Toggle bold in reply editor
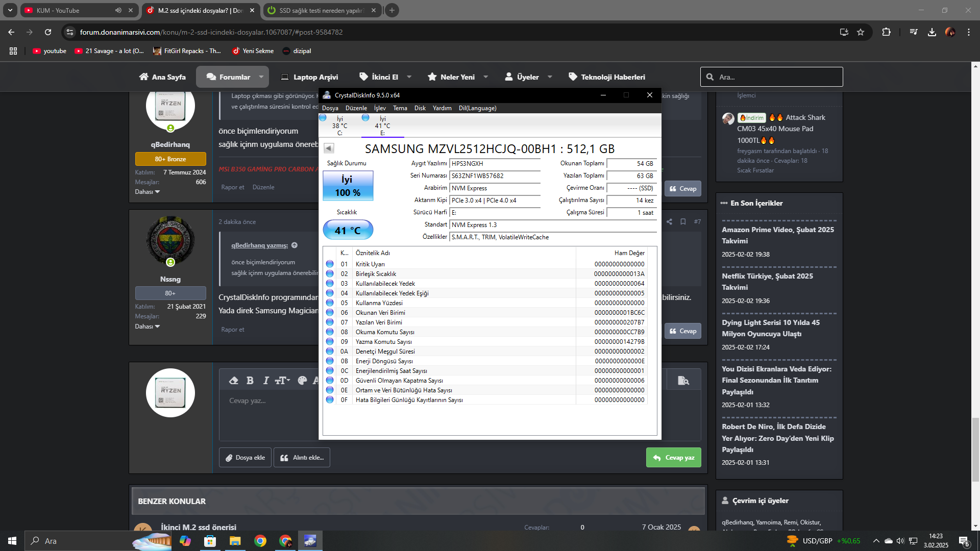This screenshot has height=551, width=980. [250, 381]
